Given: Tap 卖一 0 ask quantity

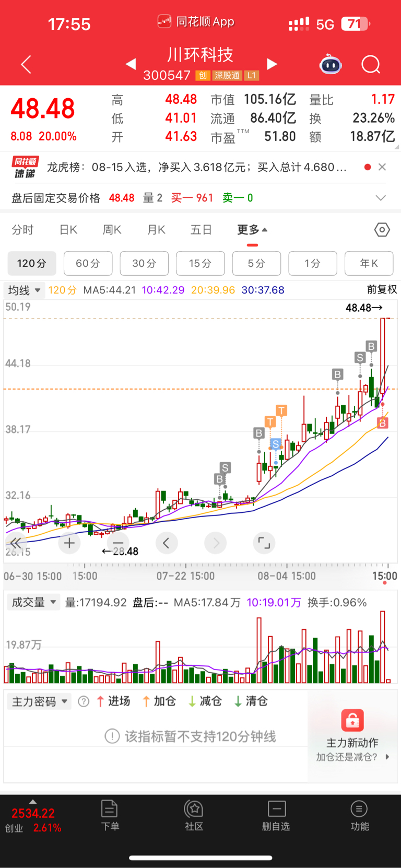Looking at the screenshot, I should 238,198.
